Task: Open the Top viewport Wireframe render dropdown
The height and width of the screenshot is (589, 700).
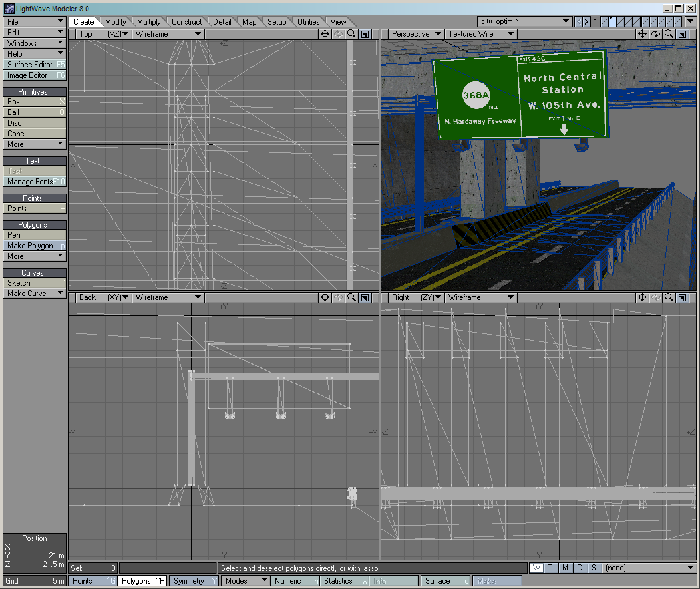Action: click(x=168, y=34)
